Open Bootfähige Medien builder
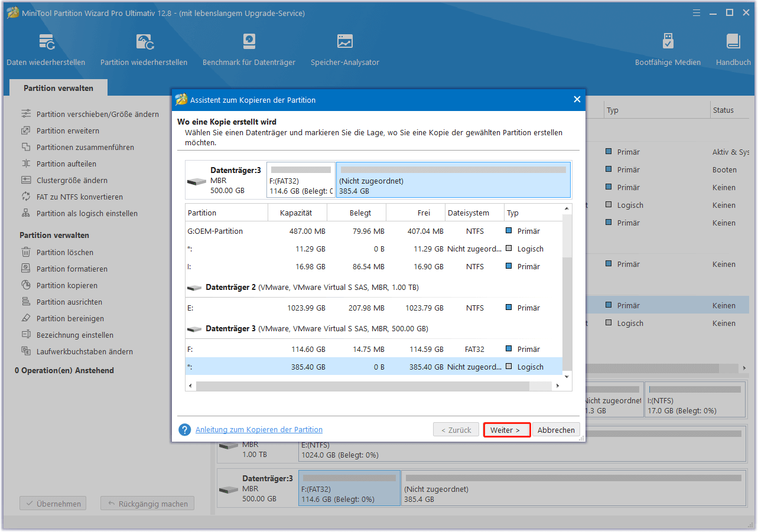The width and height of the screenshot is (758, 532). click(x=668, y=50)
